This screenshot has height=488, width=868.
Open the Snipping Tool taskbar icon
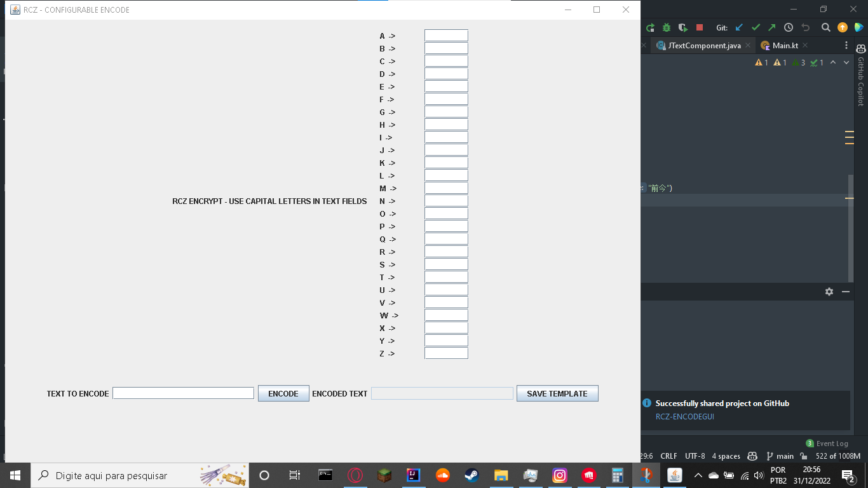pyautogui.click(x=646, y=475)
